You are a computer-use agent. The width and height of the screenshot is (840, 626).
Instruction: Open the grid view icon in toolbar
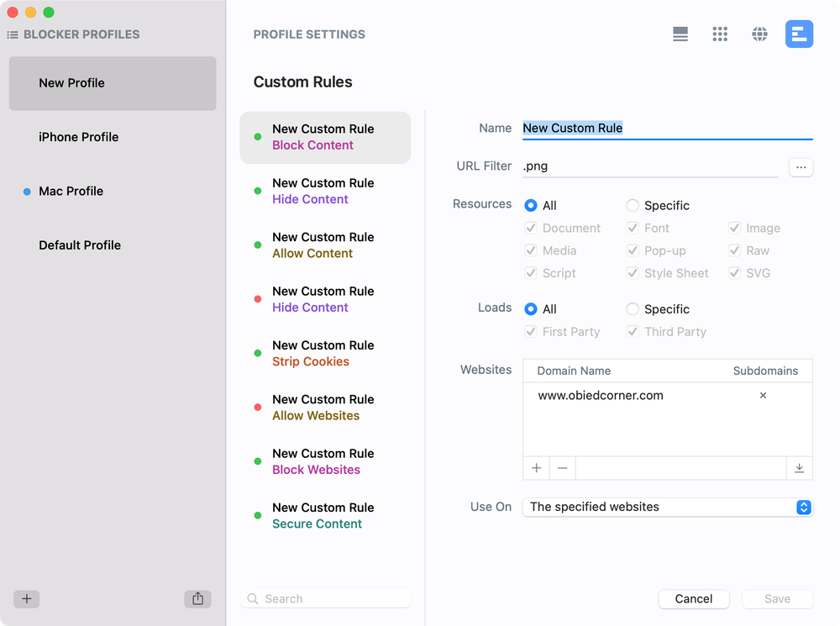(720, 34)
